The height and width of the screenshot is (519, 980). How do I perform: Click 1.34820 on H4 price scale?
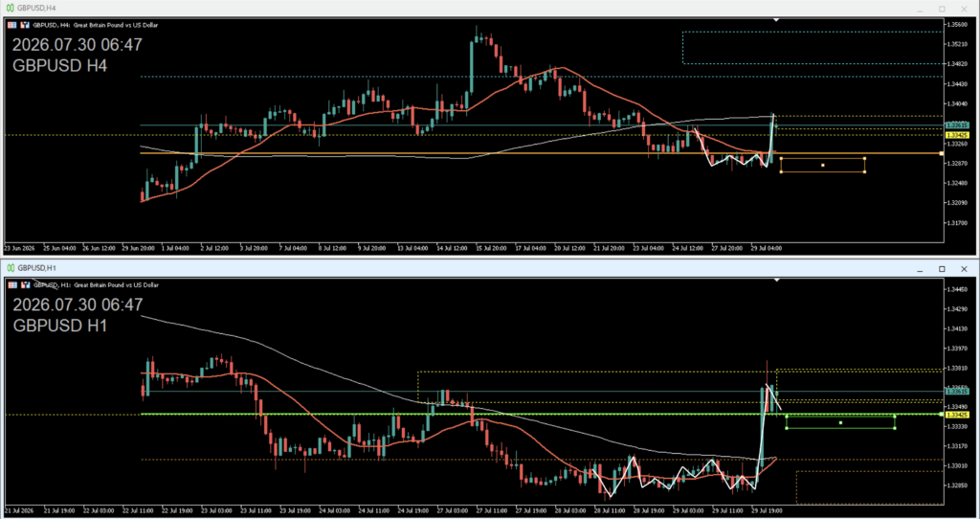click(x=957, y=64)
